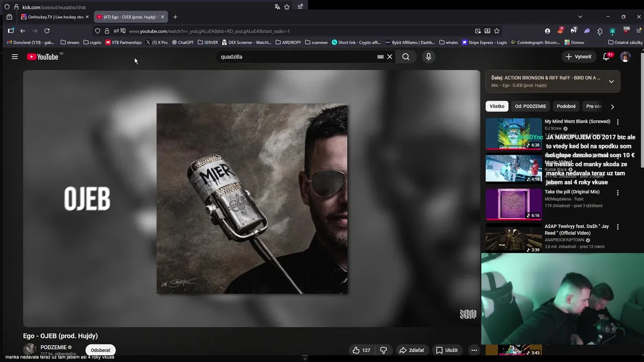Image resolution: width=644 pixels, height=362 pixels.
Task: Clear the quadzilla search text
Action: coord(389,57)
